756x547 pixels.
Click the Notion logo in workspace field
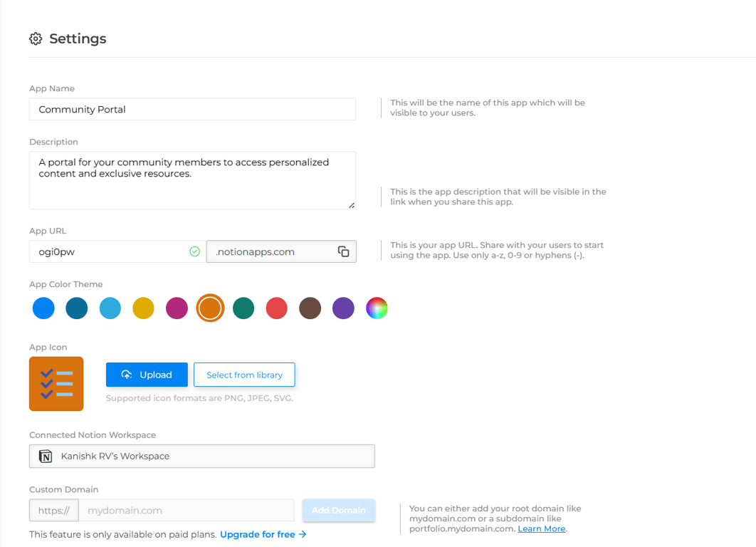point(46,457)
